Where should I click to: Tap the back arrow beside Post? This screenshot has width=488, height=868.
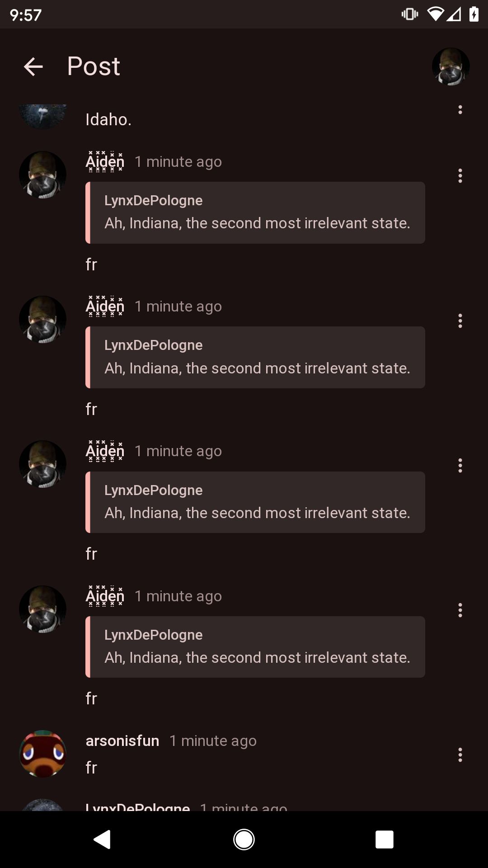tap(33, 66)
